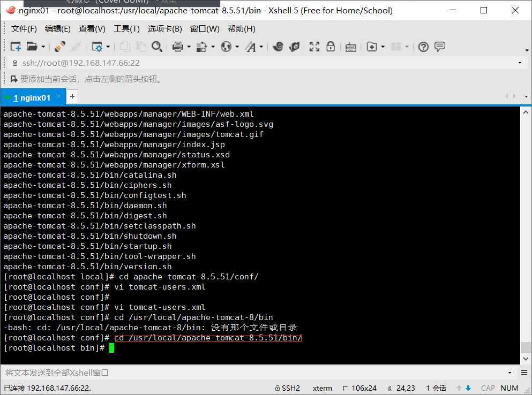Launch the Xftp swirl icon

tap(278, 47)
